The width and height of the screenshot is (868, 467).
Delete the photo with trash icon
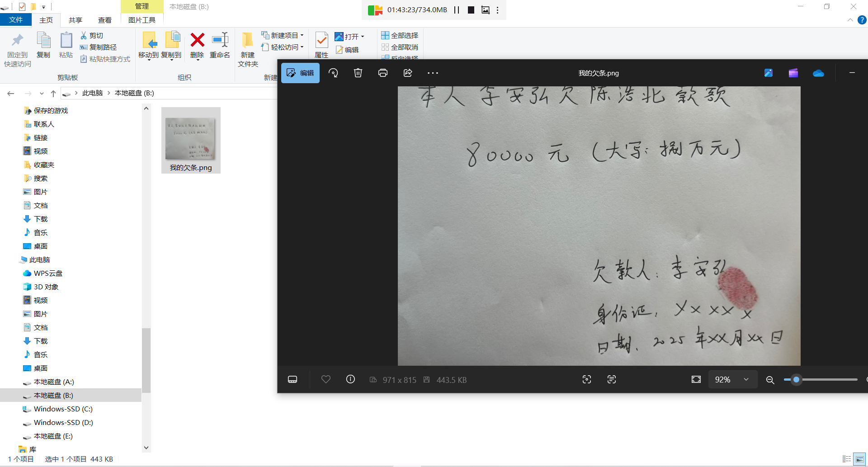click(x=358, y=73)
